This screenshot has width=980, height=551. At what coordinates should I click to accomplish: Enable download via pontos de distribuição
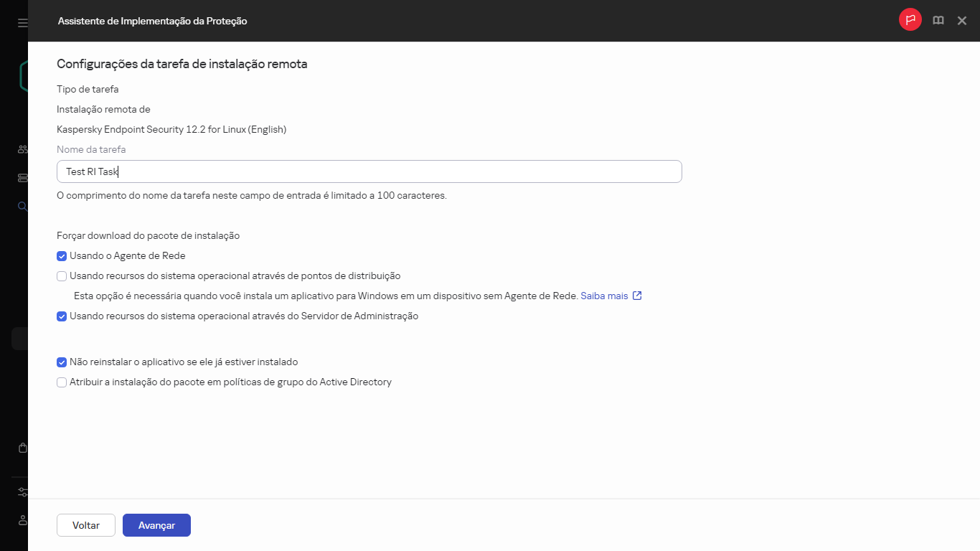point(62,275)
